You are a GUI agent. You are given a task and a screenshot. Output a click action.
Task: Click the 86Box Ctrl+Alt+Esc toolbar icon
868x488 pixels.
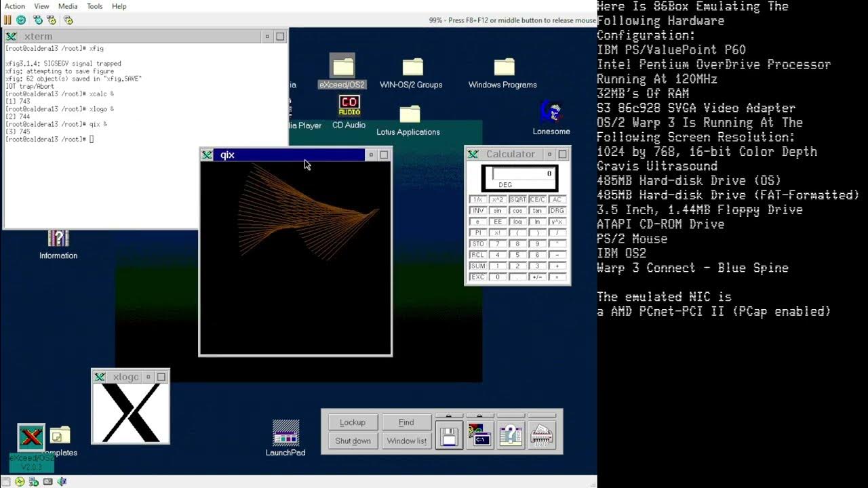(x=51, y=20)
